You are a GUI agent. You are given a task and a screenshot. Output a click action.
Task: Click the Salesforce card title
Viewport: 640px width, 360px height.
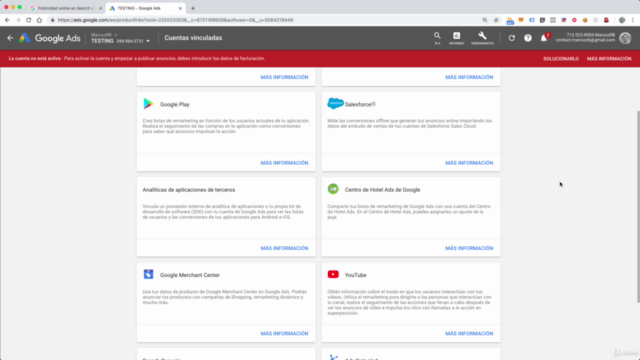[x=360, y=104]
